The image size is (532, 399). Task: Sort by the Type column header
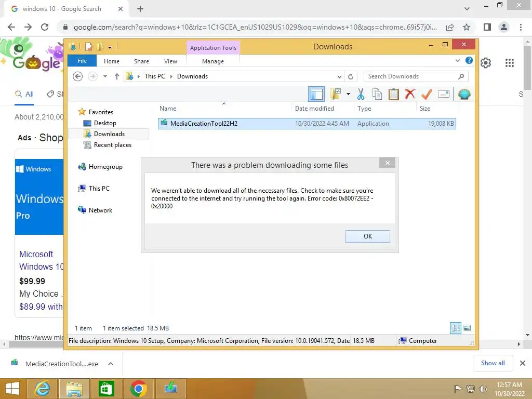pos(385,108)
